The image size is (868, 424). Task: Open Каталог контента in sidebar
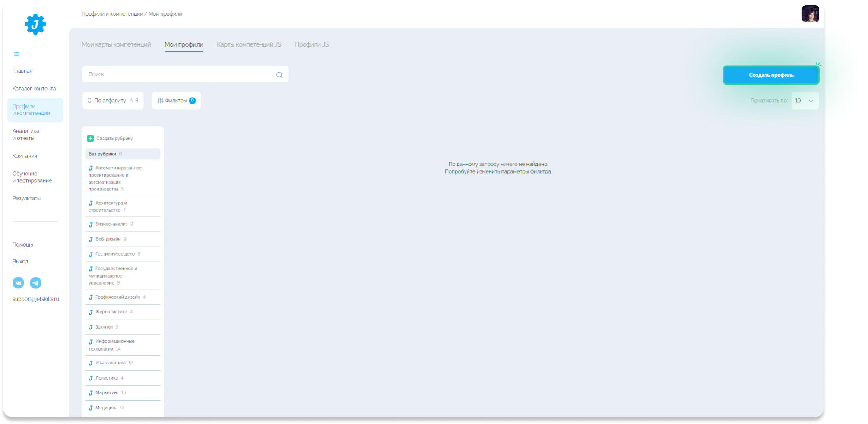tap(34, 89)
